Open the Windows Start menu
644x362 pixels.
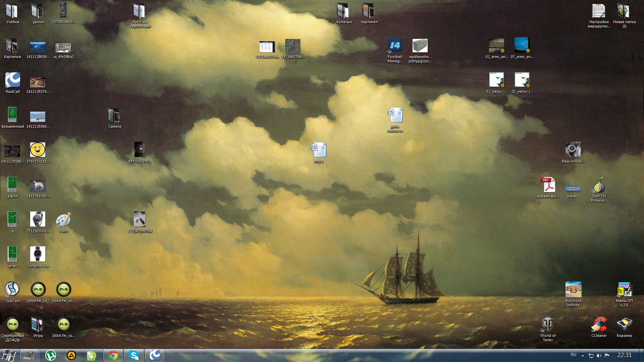(x=9, y=355)
